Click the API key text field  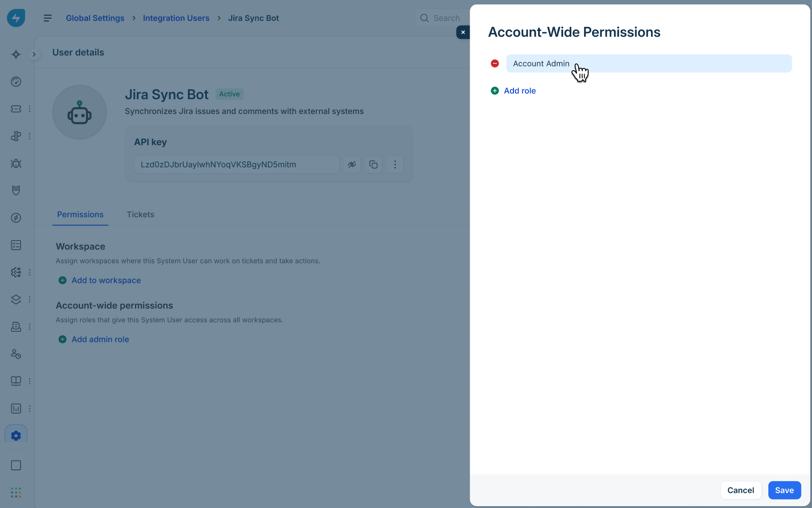pos(237,165)
